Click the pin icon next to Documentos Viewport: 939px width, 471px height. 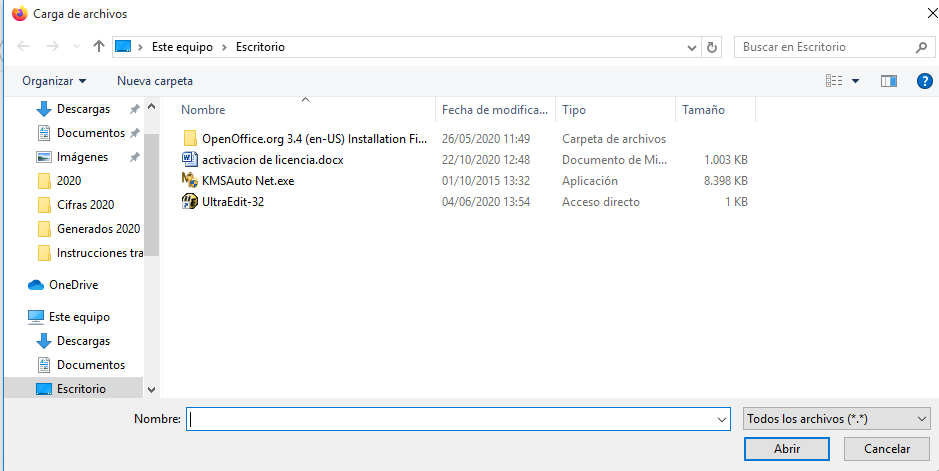tap(134, 133)
